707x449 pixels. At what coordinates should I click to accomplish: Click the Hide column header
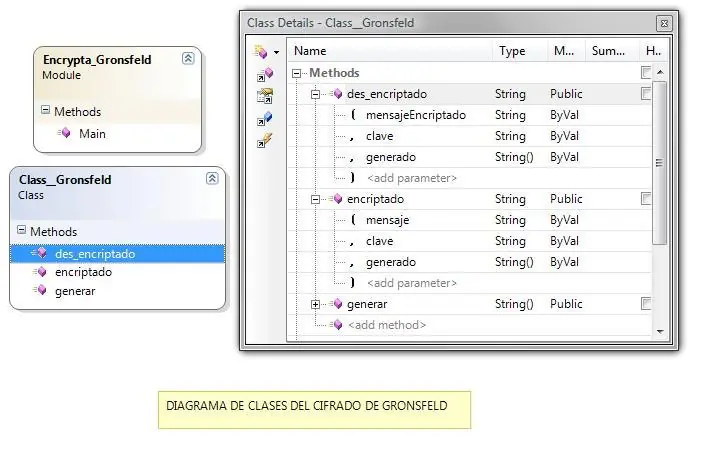coord(653,51)
